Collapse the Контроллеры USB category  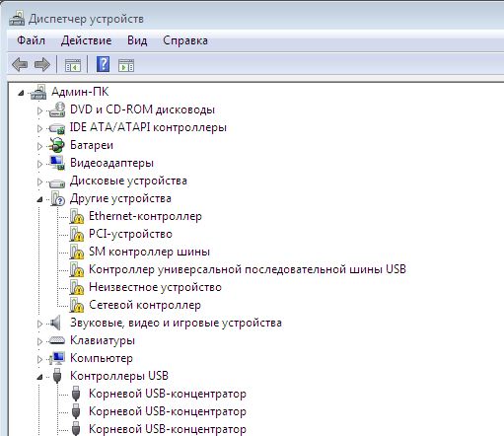pyautogui.click(x=39, y=377)
